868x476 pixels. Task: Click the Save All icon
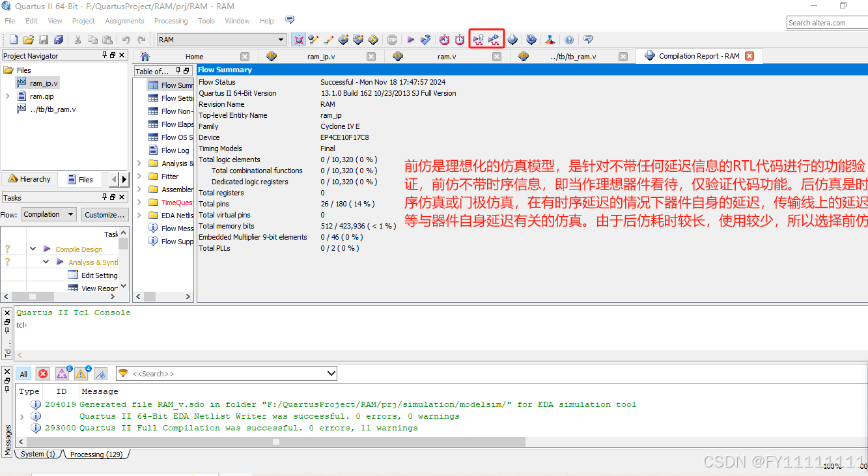59,40
